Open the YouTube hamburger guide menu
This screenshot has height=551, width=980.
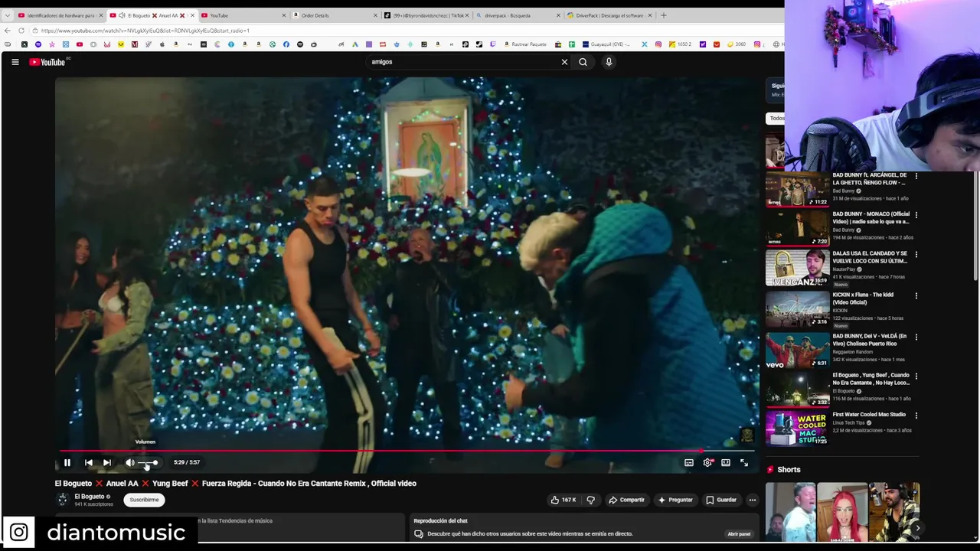(x=15, y=62)
